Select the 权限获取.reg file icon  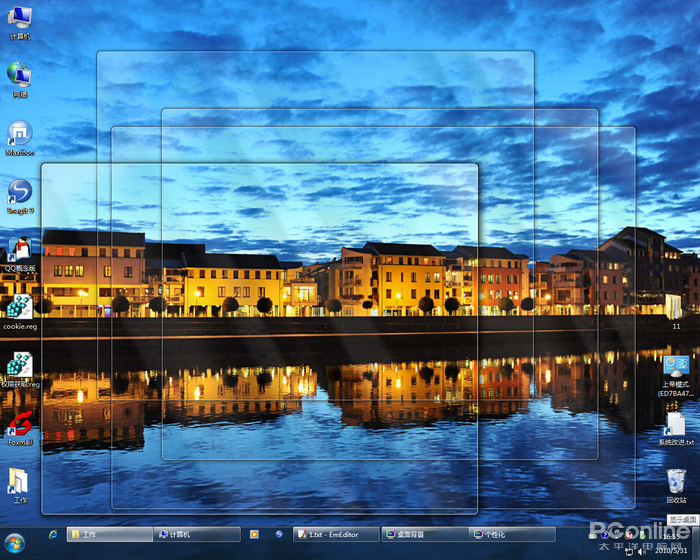pos(20,370)
